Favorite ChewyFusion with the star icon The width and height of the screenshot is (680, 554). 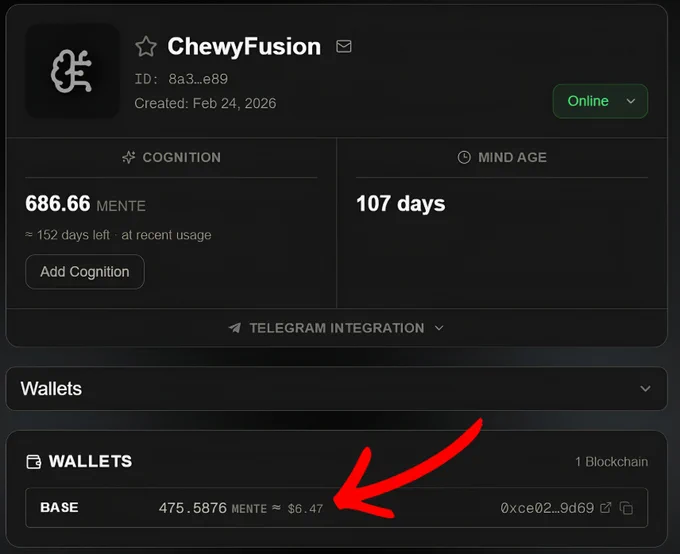click(x=146, y=46)
